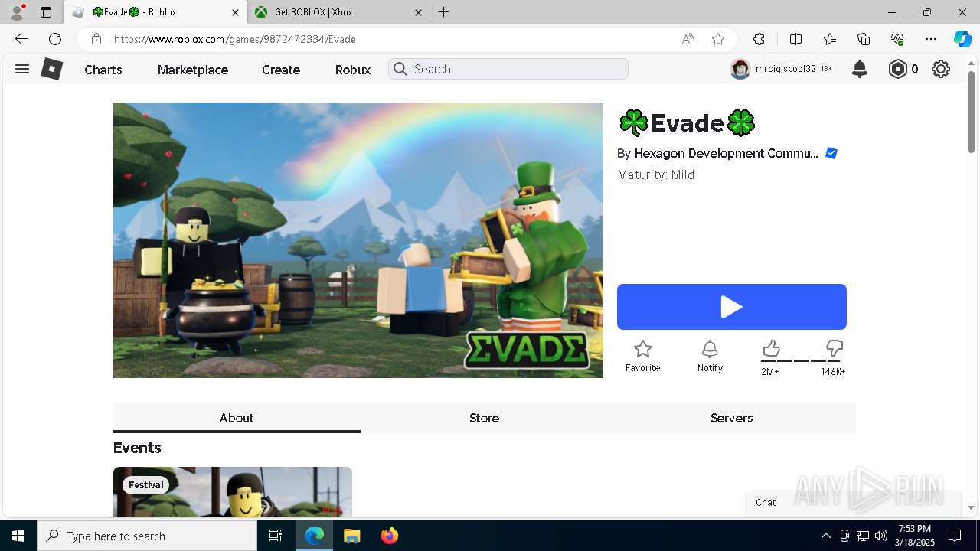The height and width of the screenshot is (551, 980).
Task: Click the Windows taskbar search box
Action: (x=147, y=536)
